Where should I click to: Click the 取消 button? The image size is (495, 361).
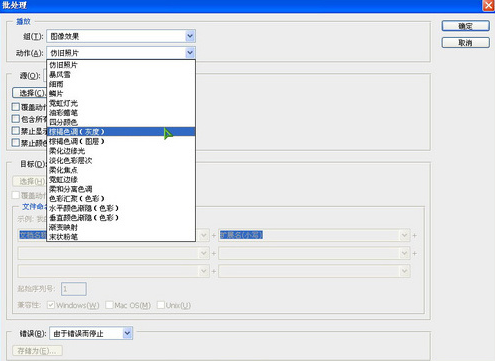pyautogui.click(x=465, y=43)
